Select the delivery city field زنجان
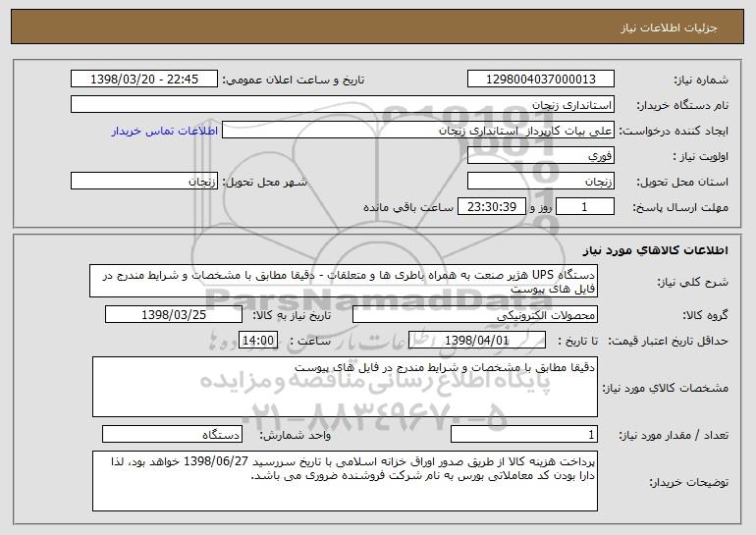Viewport: 756px width, 535px height. [144, 182]
